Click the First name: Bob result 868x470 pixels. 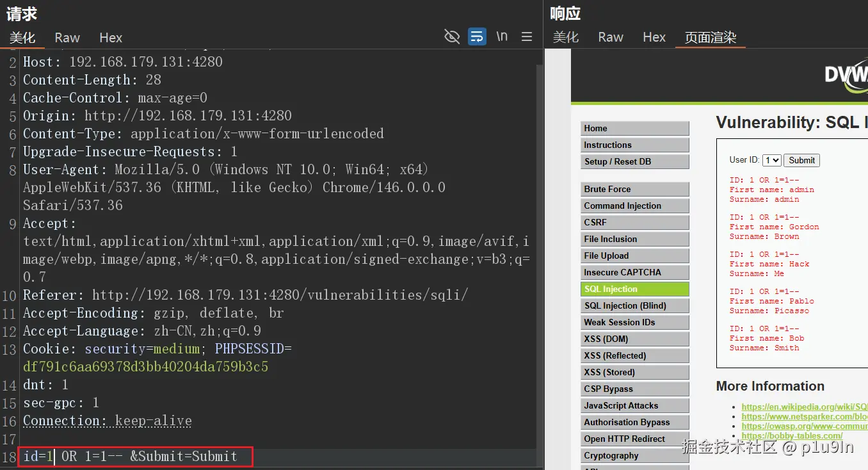click(x=767, y=338)
